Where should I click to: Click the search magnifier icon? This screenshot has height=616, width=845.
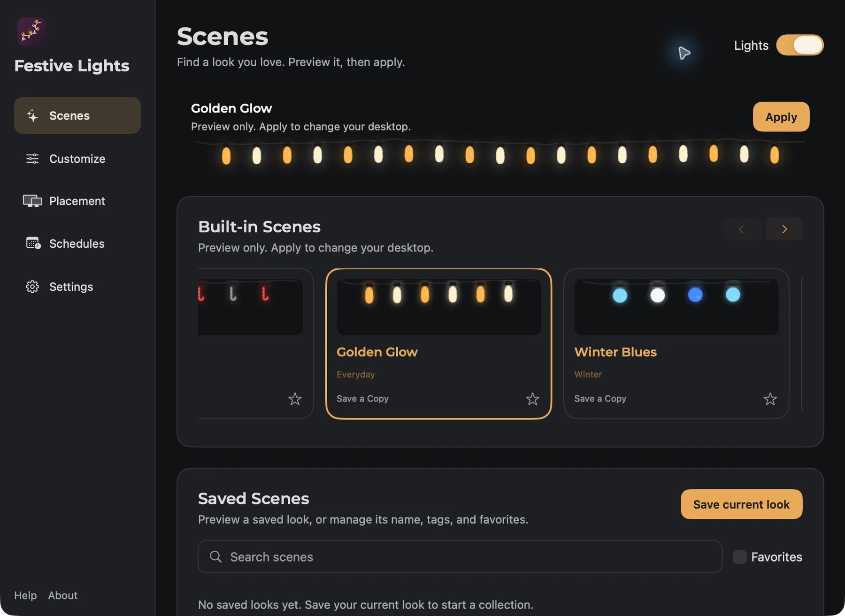coord(215,556)
